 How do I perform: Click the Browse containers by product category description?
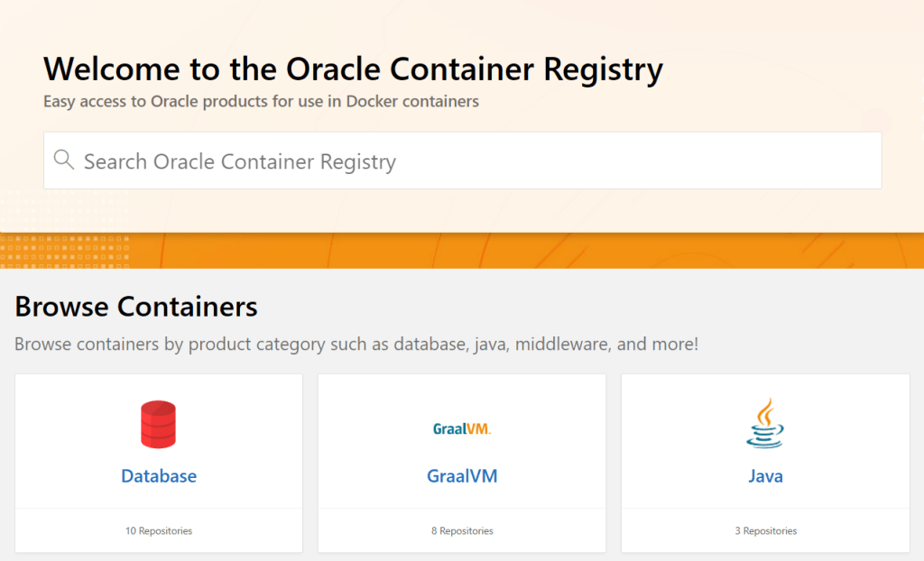pos(356,345)
